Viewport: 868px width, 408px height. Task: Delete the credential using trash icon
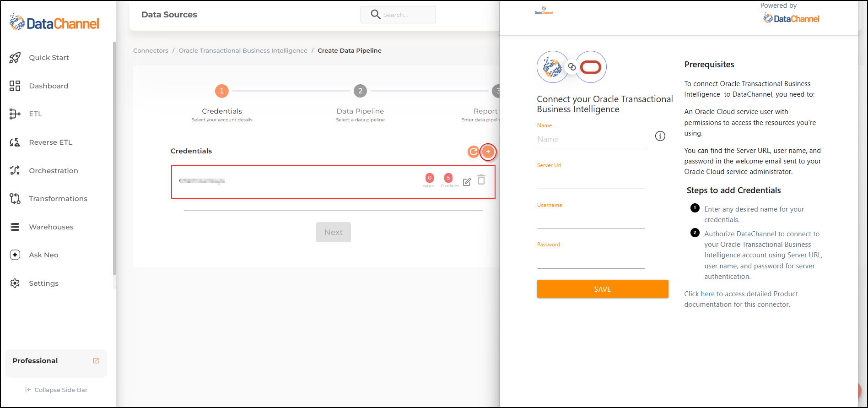pos(481,180)
